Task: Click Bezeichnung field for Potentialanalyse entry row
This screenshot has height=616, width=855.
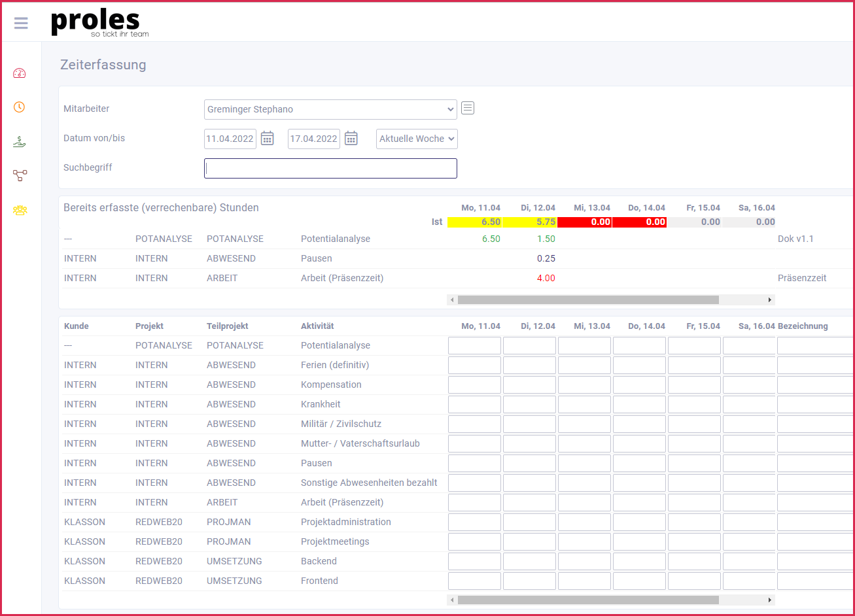Action: (x=816, y=345)
